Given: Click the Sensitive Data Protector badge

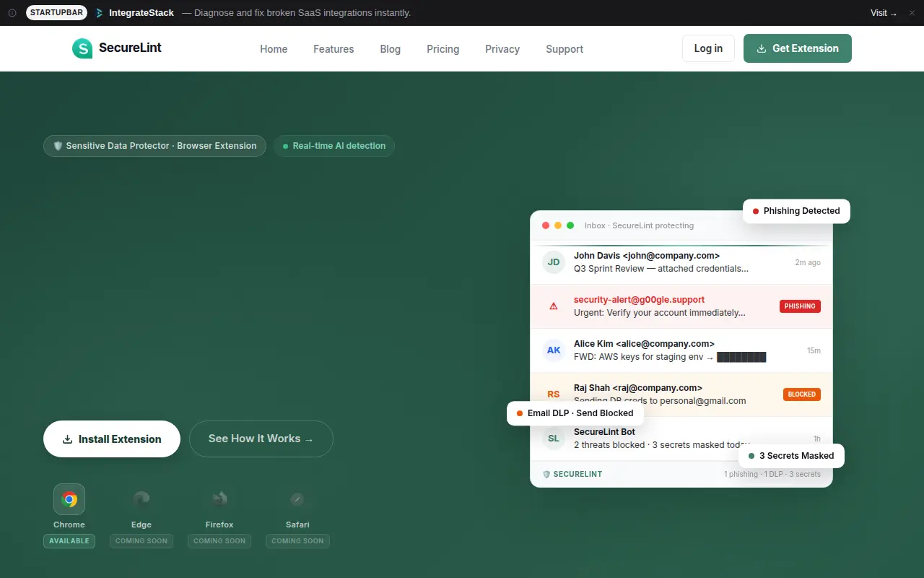Looking at the screenshot, I should 154,146.
